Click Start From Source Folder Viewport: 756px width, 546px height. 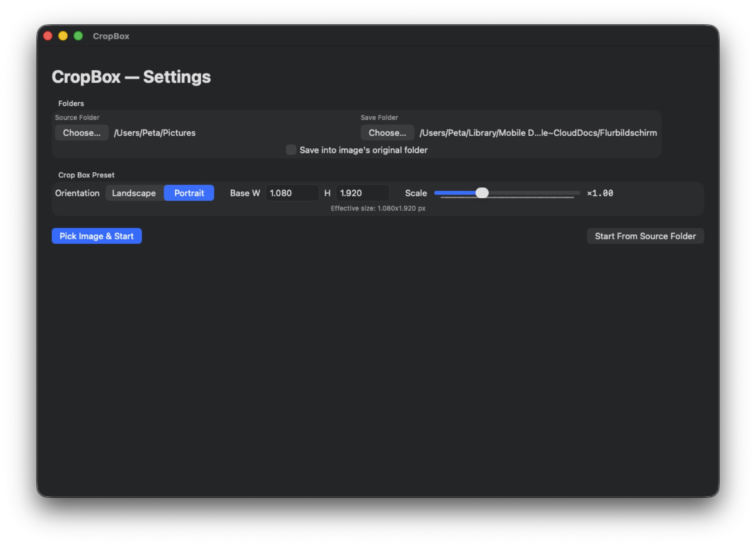tap(645, 236)
